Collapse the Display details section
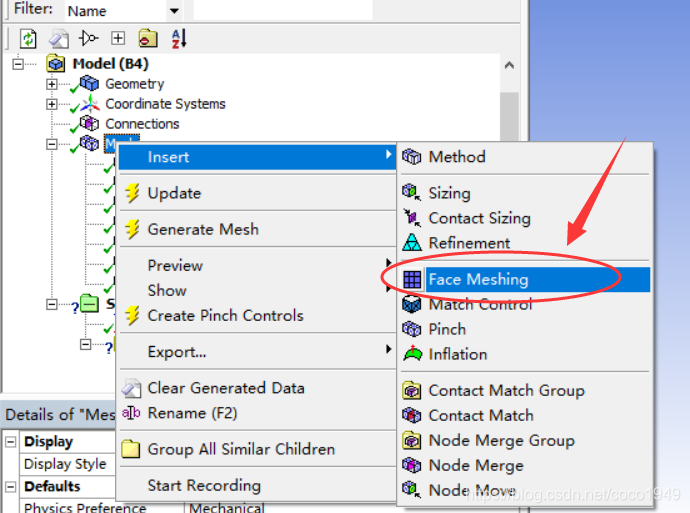This screenshot has height=513, width=690. (11, 441)
